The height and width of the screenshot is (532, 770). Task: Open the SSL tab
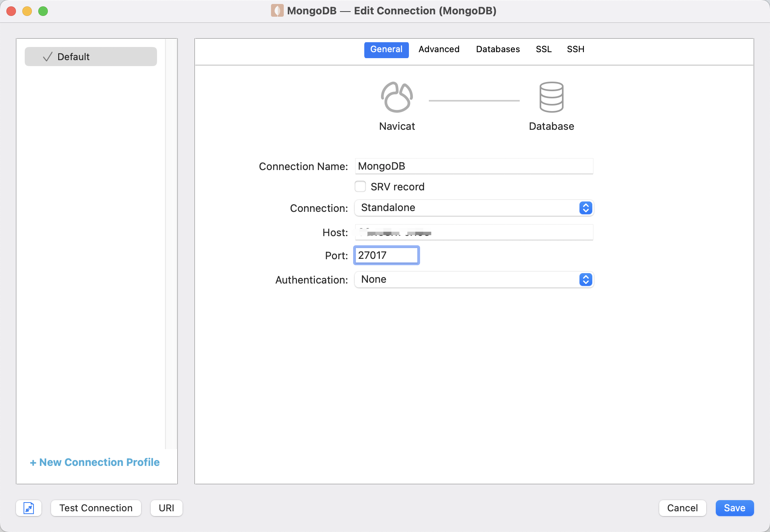[x=544, y=49]
